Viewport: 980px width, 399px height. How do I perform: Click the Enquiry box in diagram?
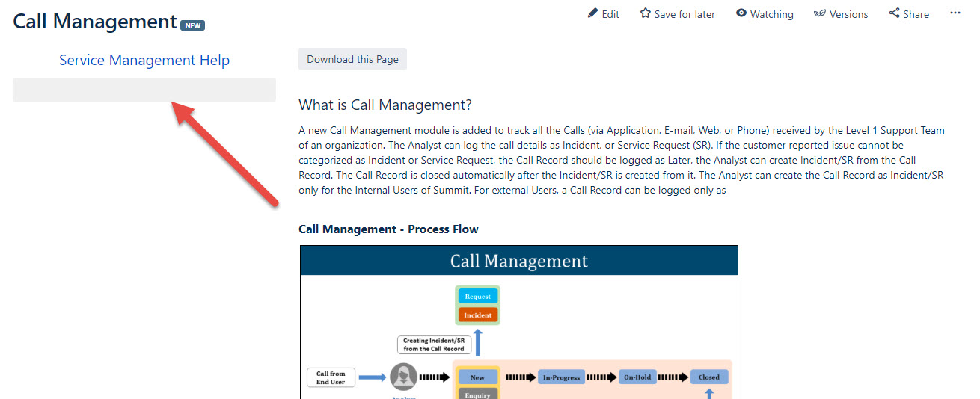pos(477,394)
